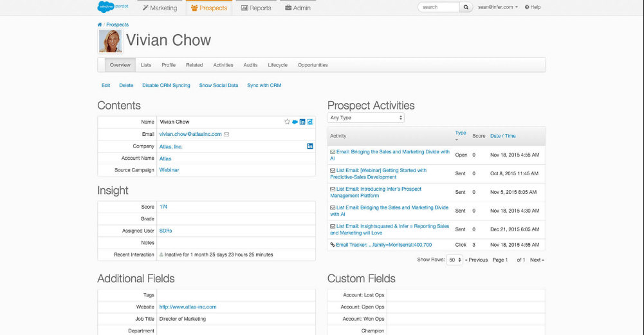Click the search magnifier button
Screen dimensions: 644x335
[466, 7]
